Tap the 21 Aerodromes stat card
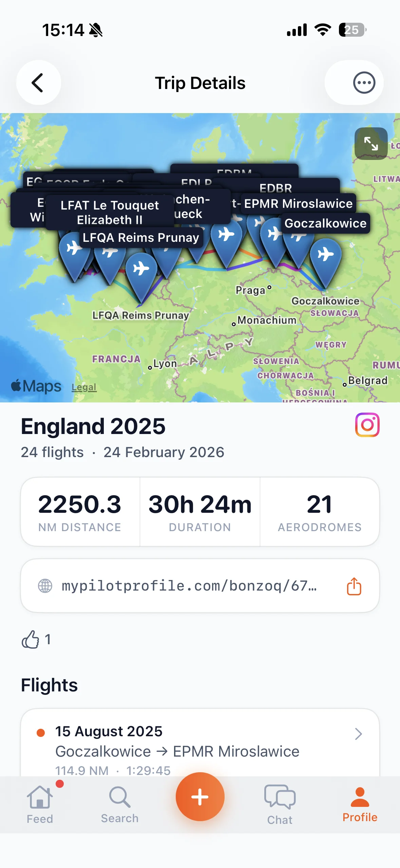 point(319,512)
